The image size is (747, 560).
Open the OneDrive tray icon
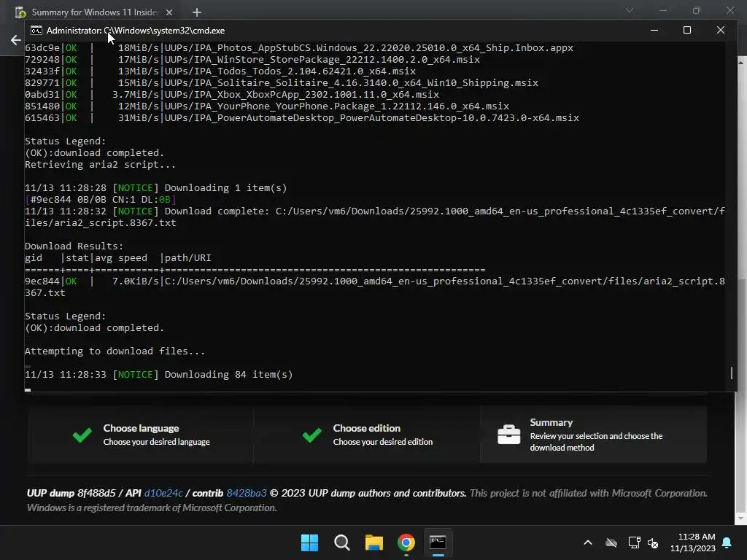point(611,542)
